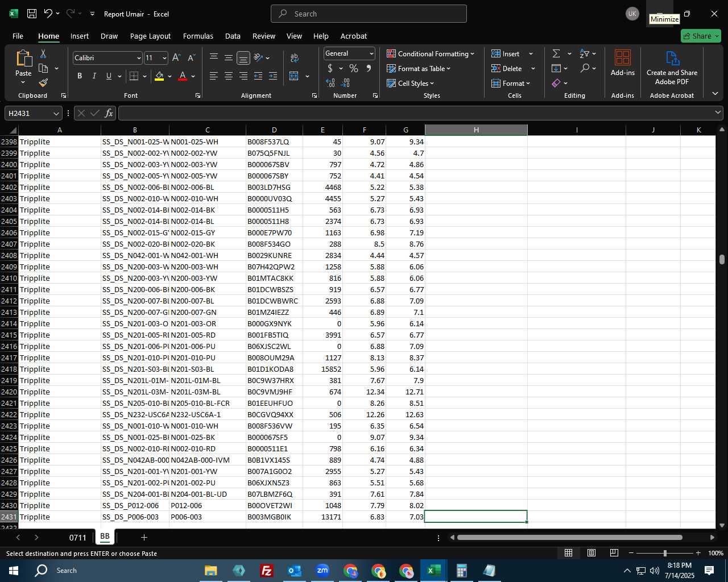Screen dimensions: 728x582
Task: Open the General number format dropdown
Action: pos(371,53)
